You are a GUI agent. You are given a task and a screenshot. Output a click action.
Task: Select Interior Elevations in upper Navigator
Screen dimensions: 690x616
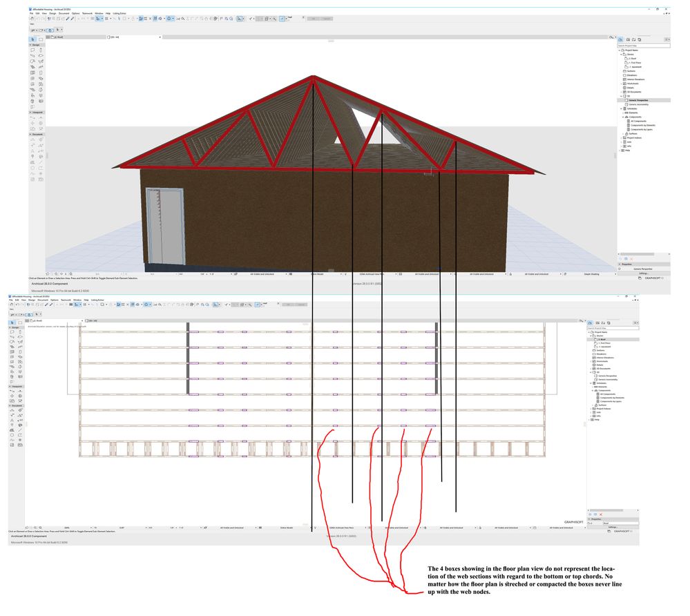636,79
